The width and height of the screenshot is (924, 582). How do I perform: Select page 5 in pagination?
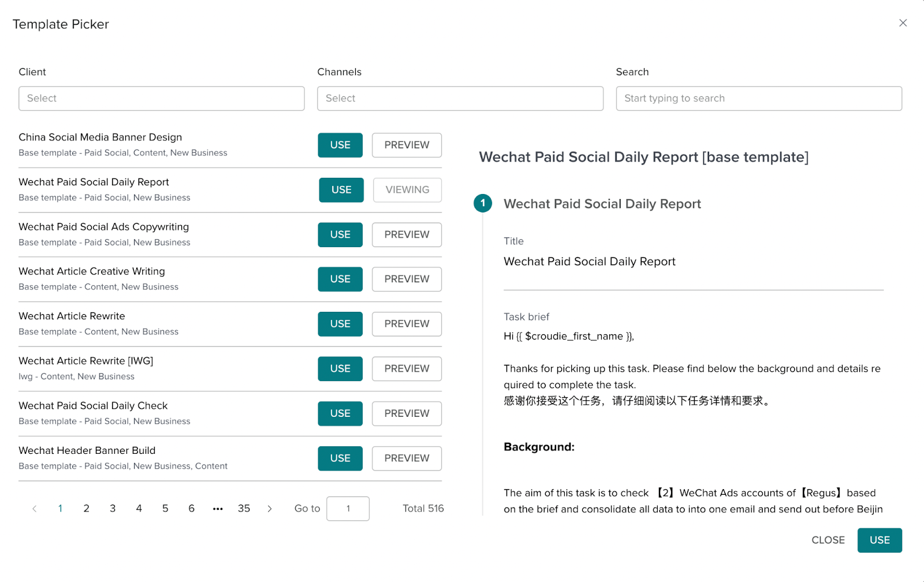165,509
